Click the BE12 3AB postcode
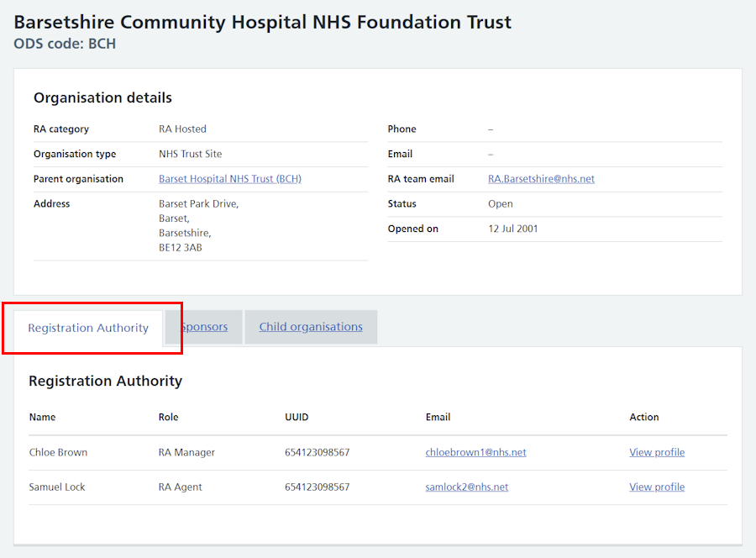Viewport: 756px width, 558px height. [x=181, y=248]
